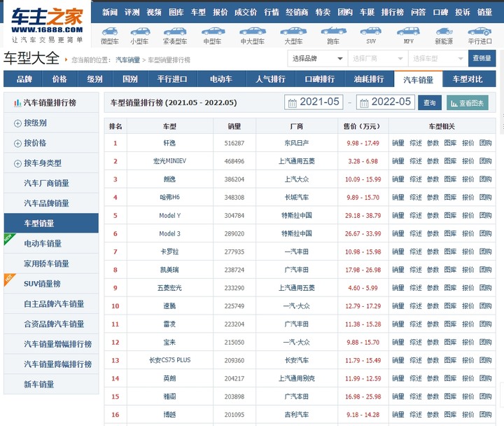Viewport: 504px width, 426px height.
Task: Choose the 中型车 car icon
Action: tap(213, 32)
